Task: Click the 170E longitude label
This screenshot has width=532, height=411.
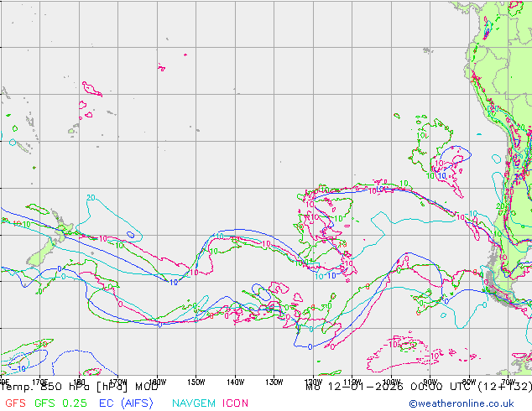Action: tap(39, 382)
